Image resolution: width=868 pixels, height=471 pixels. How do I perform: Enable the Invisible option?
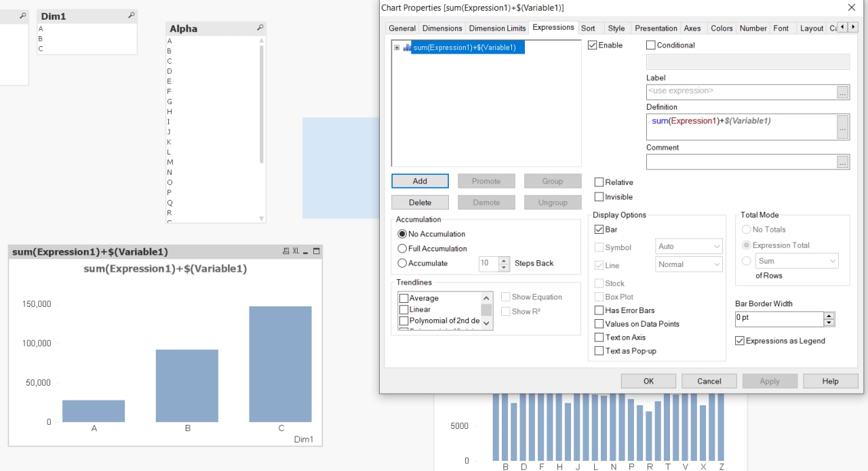coord(599,197)
